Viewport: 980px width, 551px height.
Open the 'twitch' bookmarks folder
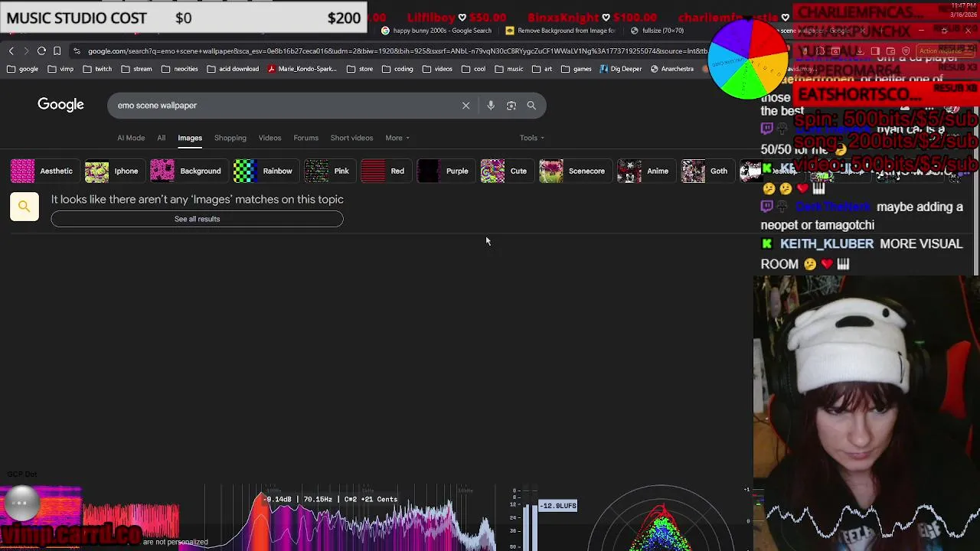click(x=97, y=69)
